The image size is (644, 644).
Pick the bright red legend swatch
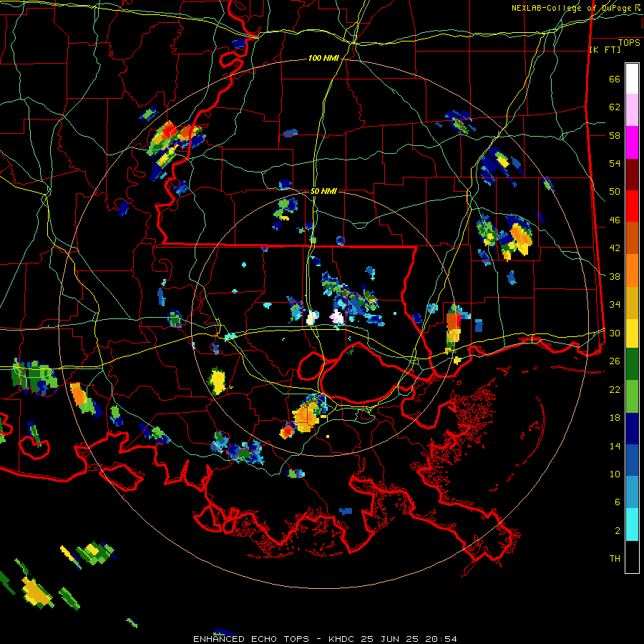point(632,206)
